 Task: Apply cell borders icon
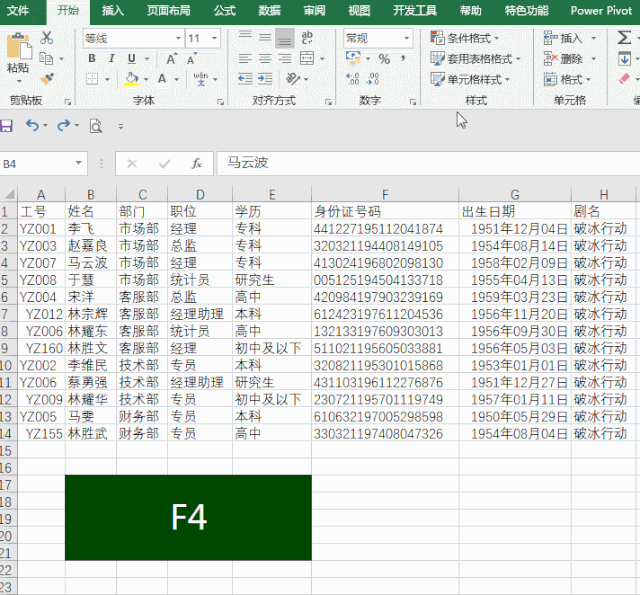[92, 79]
